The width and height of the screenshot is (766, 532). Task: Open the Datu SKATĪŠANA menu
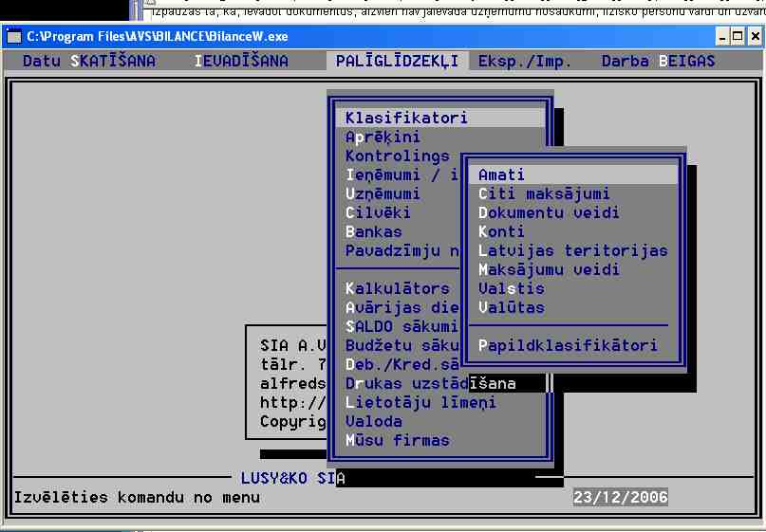click(x=89, y=61)
